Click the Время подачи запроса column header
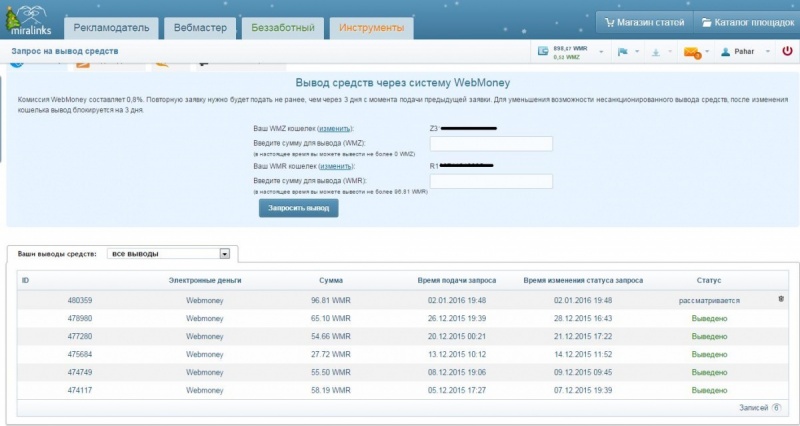The height and width of the screenshot is (426, 800). (x=457, y=281)
